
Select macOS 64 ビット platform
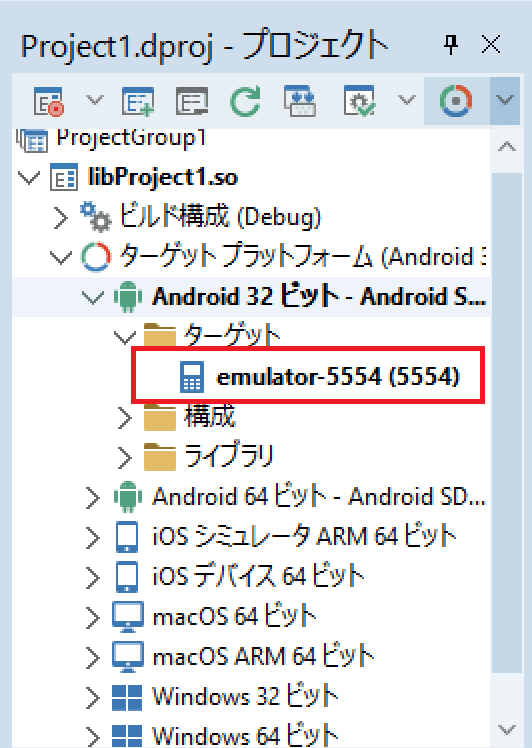234,616
